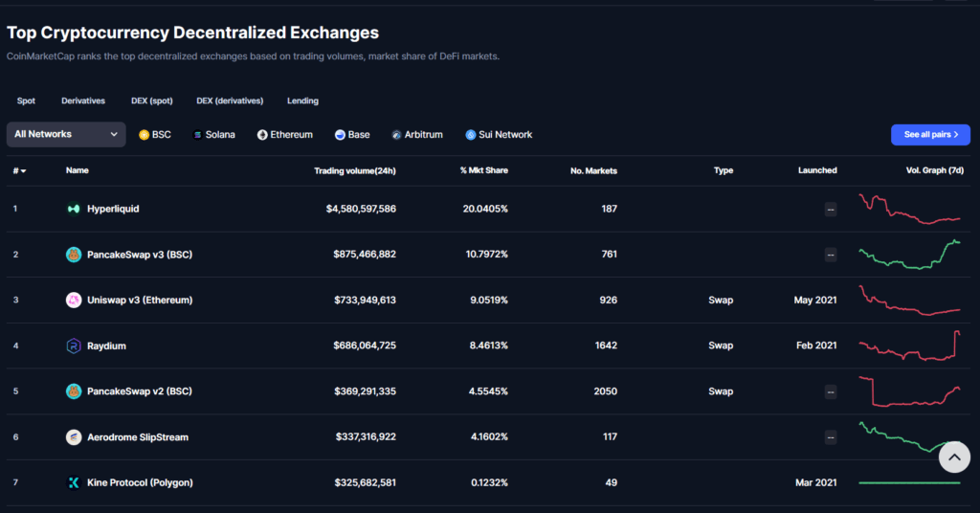
Task: Click Kine Protocol launch date Mar 2021
Action: (x=815, y=482)
